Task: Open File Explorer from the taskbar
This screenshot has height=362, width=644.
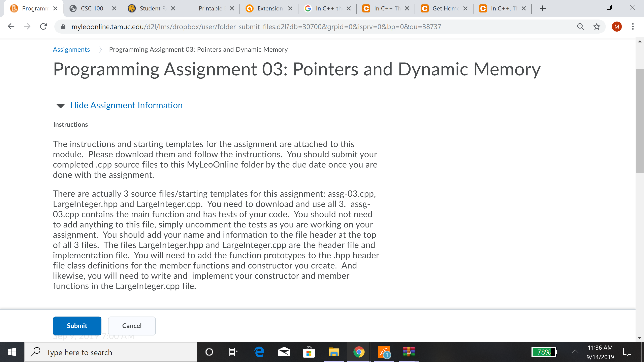Action: (334, 352)
